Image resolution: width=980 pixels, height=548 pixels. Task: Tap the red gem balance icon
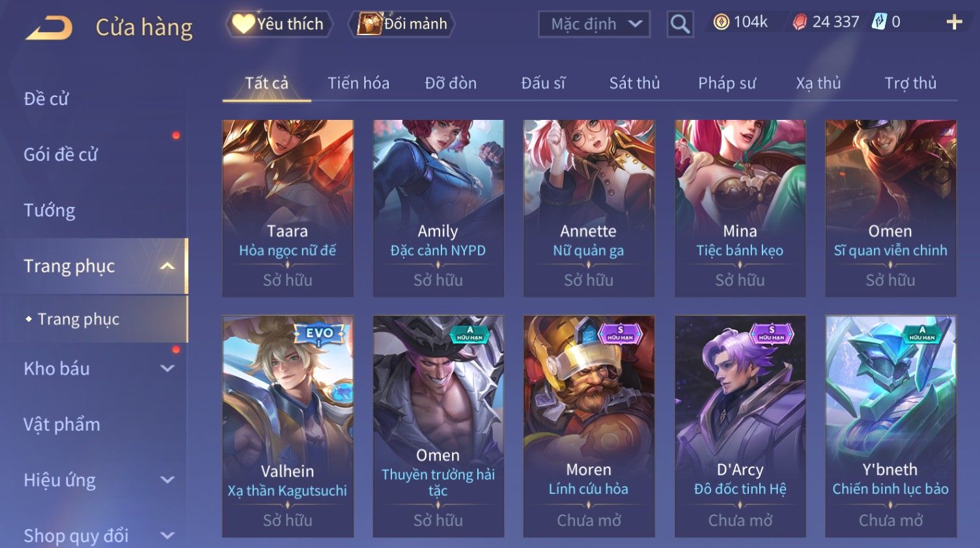(800, 22)
